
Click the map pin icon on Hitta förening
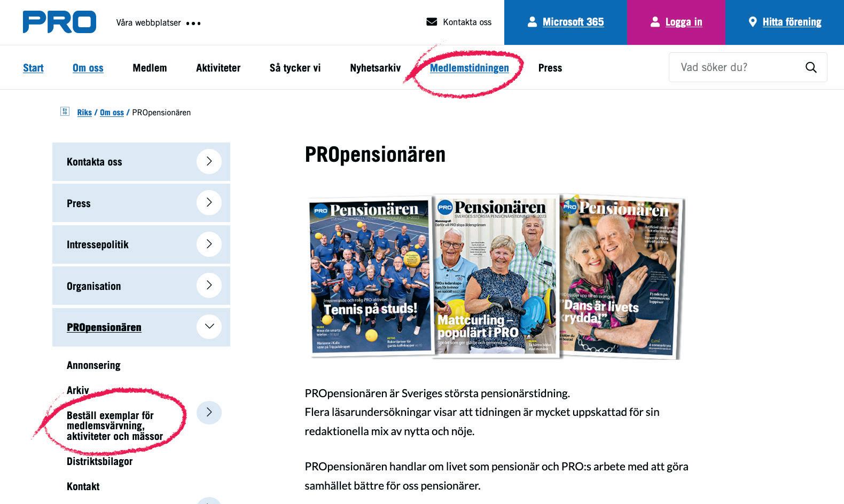[x=753, y=22]
